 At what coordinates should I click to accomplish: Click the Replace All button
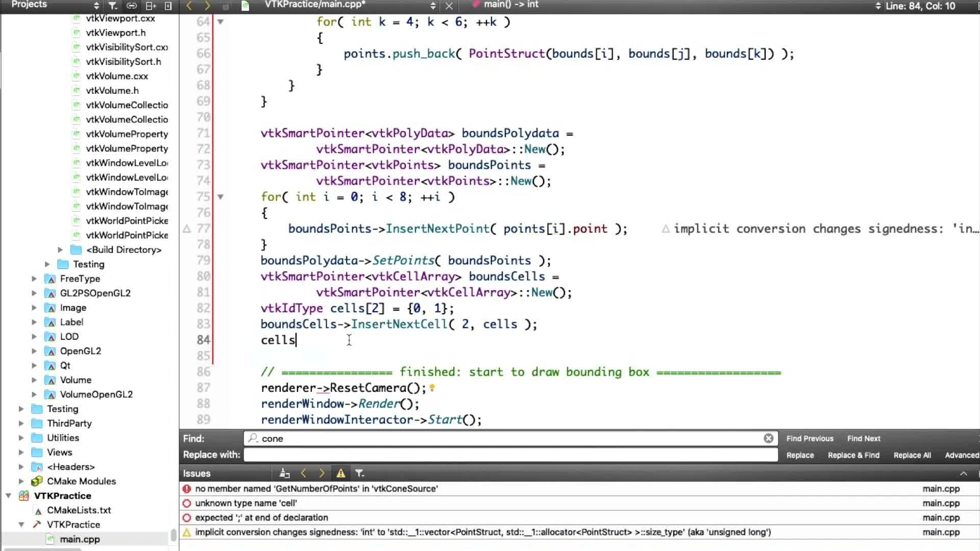912,455
